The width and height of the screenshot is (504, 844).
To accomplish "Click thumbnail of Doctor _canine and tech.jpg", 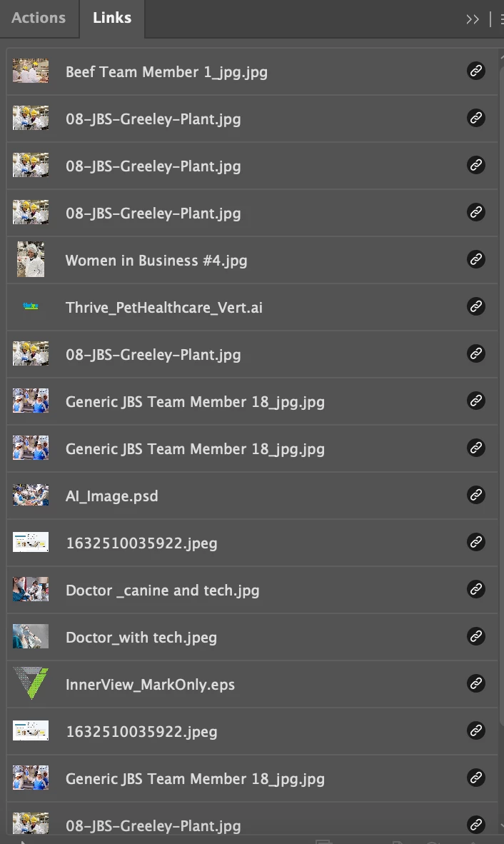I will click(x=31, y=589).
